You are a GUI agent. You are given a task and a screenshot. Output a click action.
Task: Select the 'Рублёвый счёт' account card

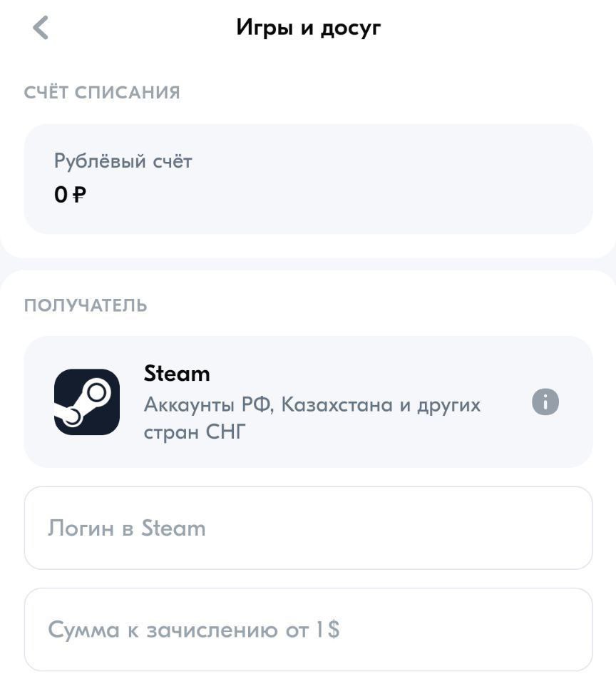[x=308, y=179]
